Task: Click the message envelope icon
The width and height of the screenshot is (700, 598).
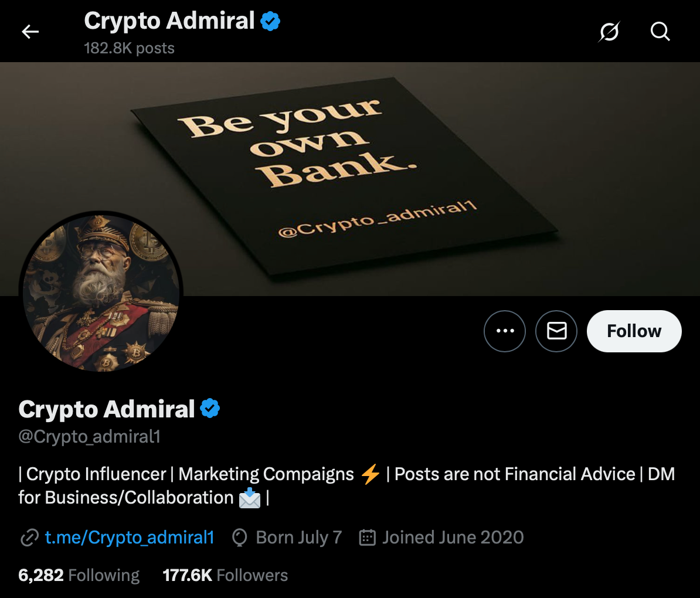Action: pos(556,331)
